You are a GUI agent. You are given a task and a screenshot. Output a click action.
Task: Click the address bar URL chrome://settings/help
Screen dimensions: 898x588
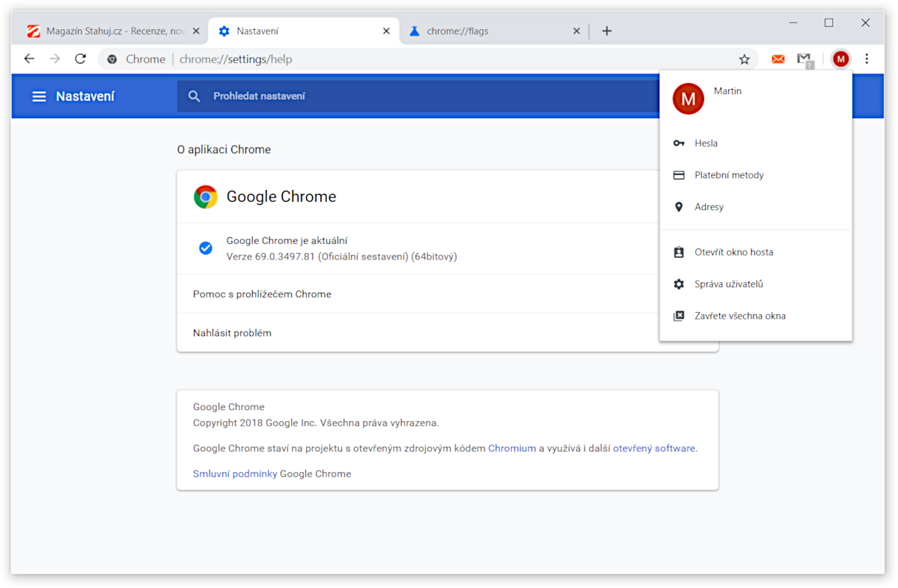pos(236,59)
